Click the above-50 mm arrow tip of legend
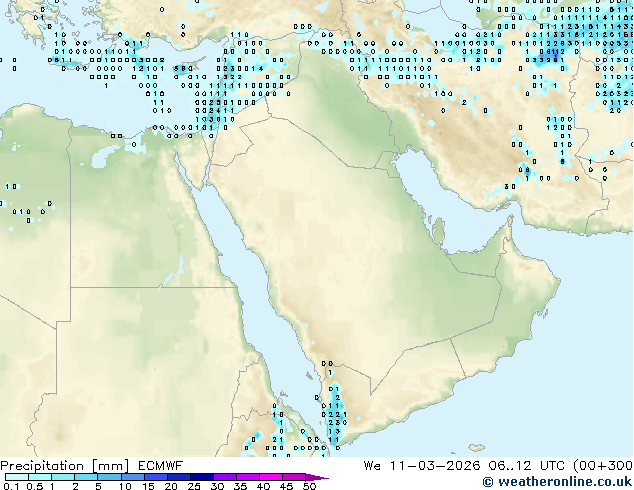 click(317, 477)
